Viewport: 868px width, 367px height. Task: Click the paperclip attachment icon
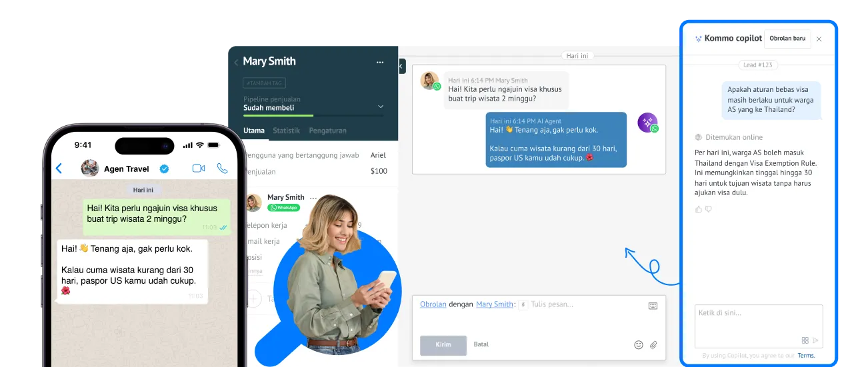pos(654,345)
